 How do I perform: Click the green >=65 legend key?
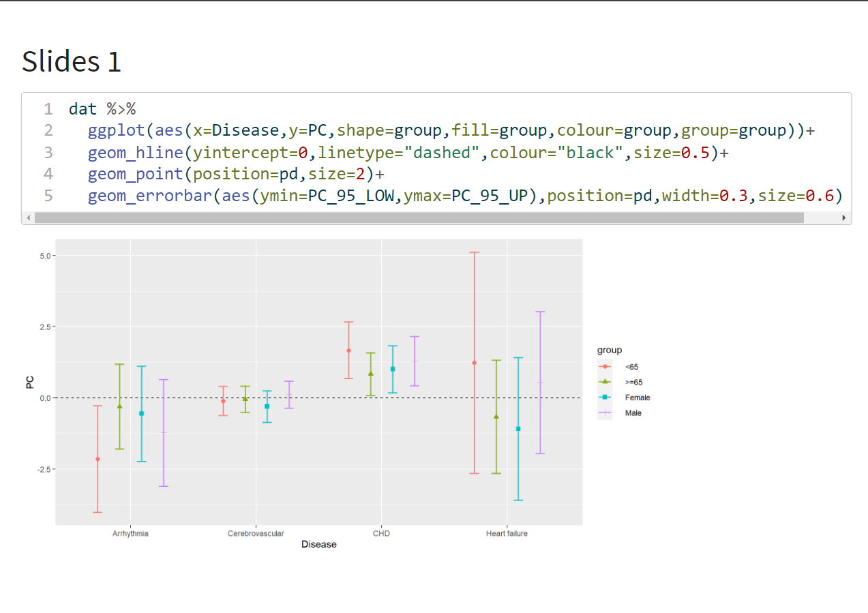[x=605, y=382]
